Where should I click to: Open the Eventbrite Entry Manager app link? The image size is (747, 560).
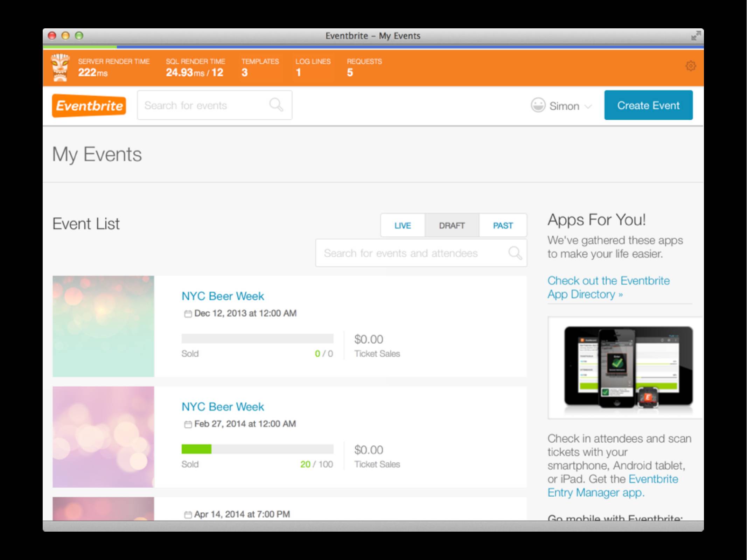pos(613,485)
